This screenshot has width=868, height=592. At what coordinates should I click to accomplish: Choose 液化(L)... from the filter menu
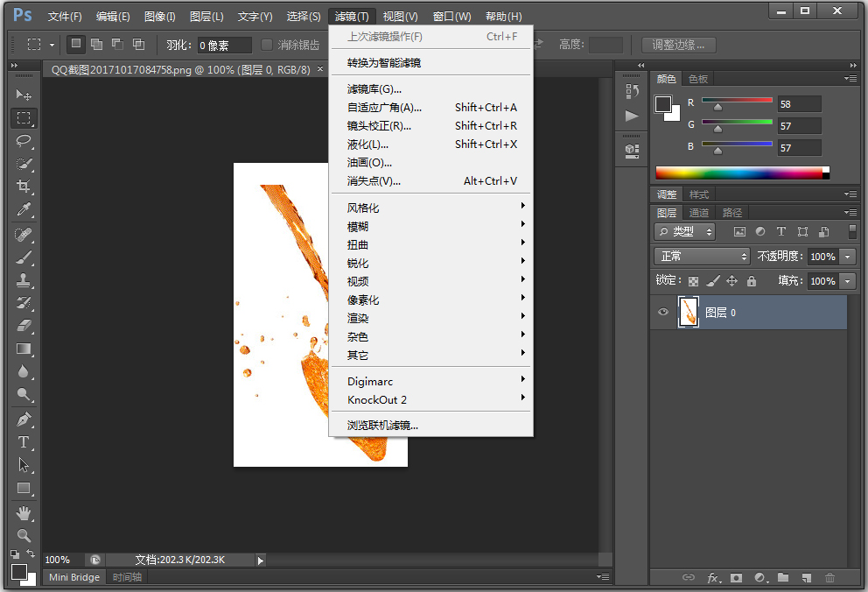(x=367, y=144)
